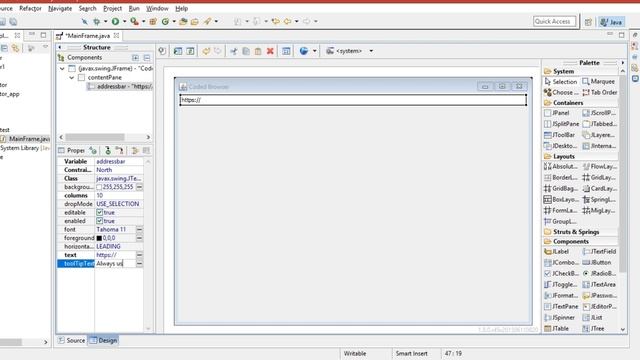Select the JTable palette component
The height and width of the screenshot is (360, 640).
556,329
